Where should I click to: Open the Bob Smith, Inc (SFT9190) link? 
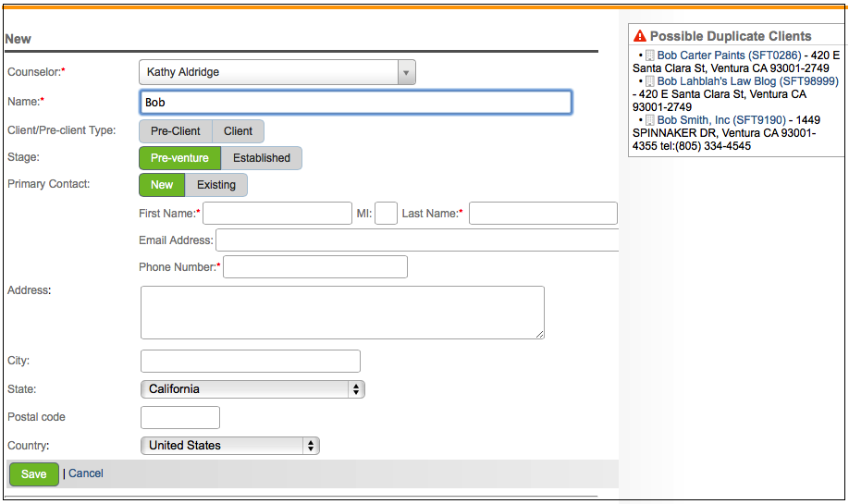pos(721,120)
